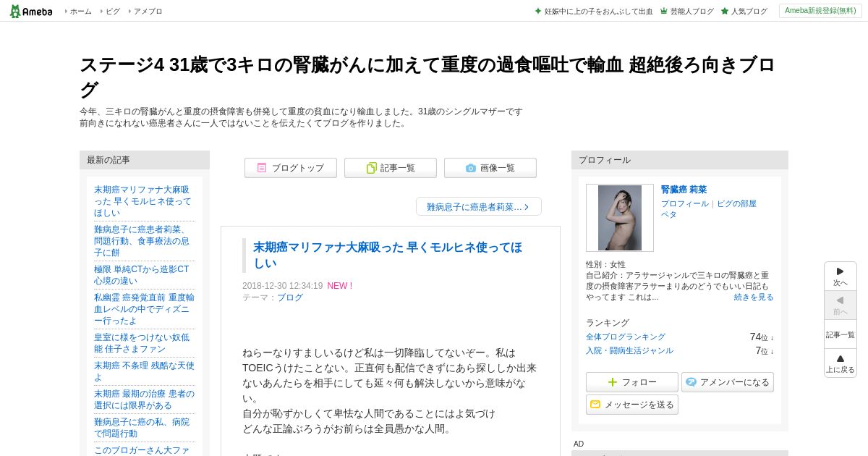
Task: Open profile name 腎臓癌 莉菜
Action: click(x=684, y=190)
